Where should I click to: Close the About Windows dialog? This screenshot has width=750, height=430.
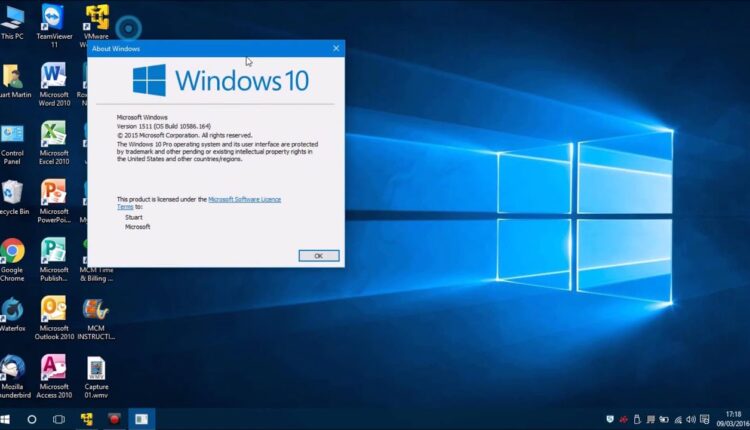point(335,48)
